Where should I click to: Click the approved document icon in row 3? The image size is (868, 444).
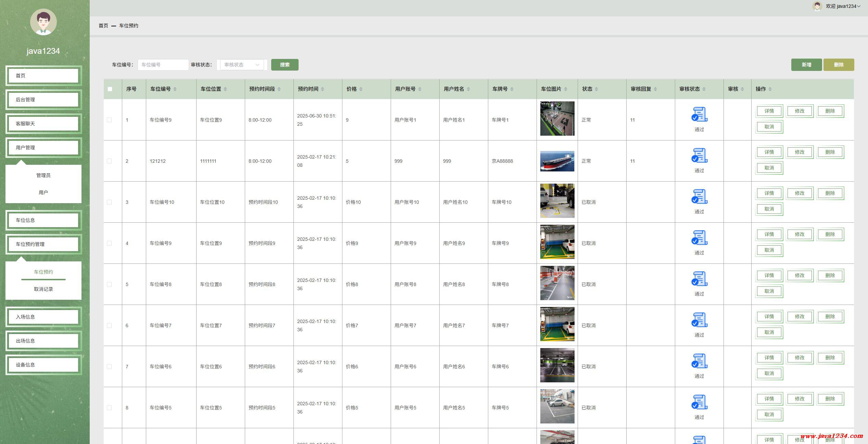(x=699, y=197)
